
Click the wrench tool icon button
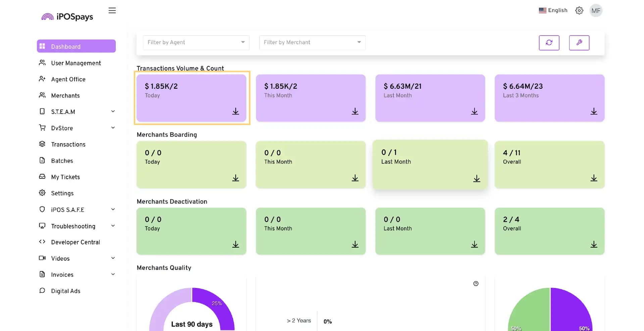(579, 43)
